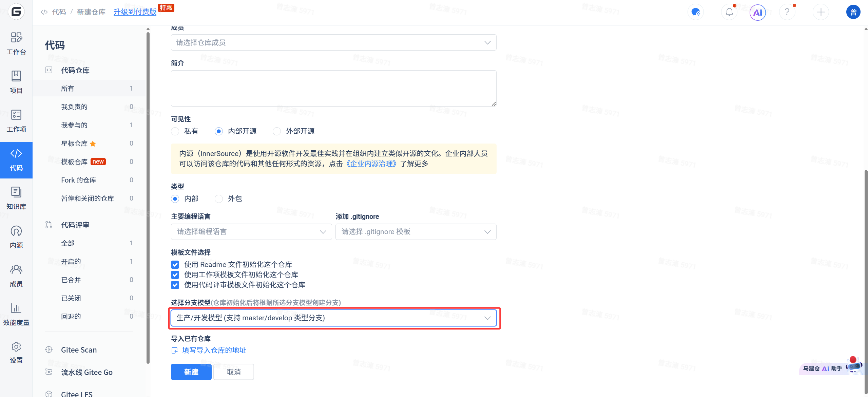Image resolution: width=868 pixels, height=397 pixels.
Task: Click the blue 新建 button
Action: pyautogui.click(x=191, y=372)
